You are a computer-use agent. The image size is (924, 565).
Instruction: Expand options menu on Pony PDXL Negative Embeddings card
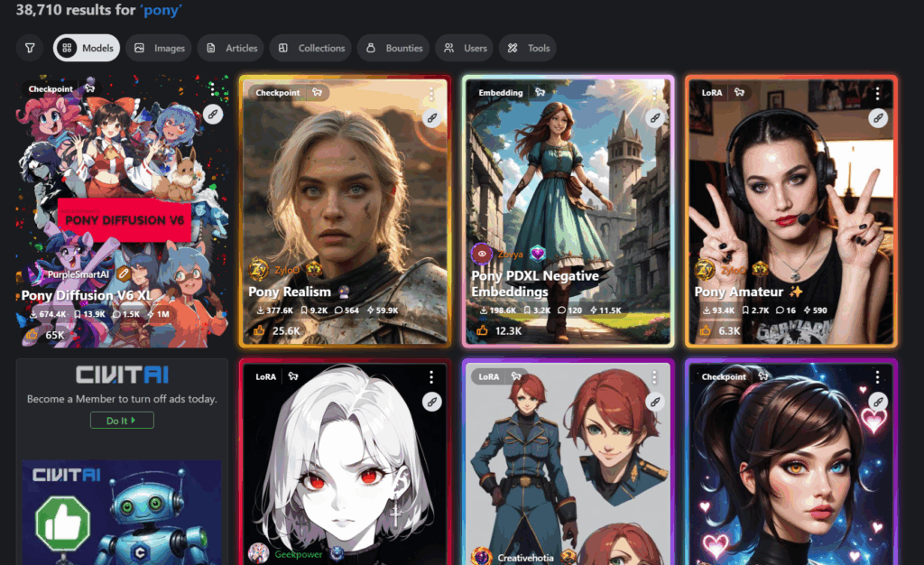(x=654, y=93)
